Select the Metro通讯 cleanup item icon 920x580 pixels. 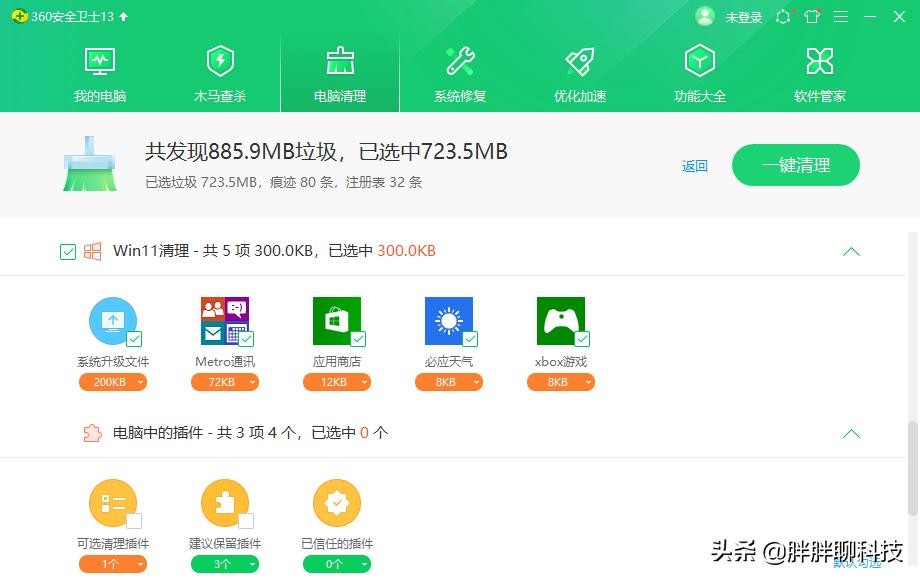coord(225,320)
